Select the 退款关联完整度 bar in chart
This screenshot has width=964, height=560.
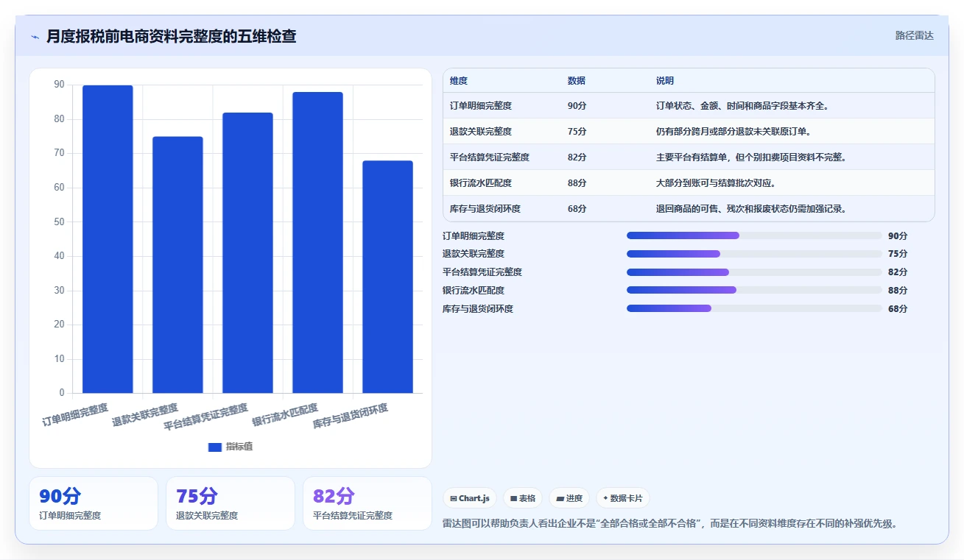tap(177, 265)
